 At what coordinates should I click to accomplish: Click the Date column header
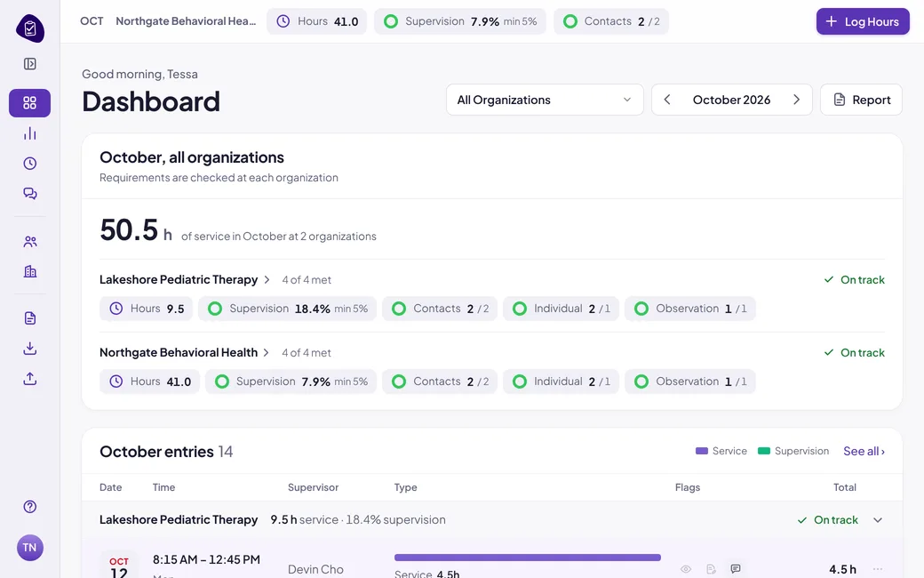pos(111,487)
